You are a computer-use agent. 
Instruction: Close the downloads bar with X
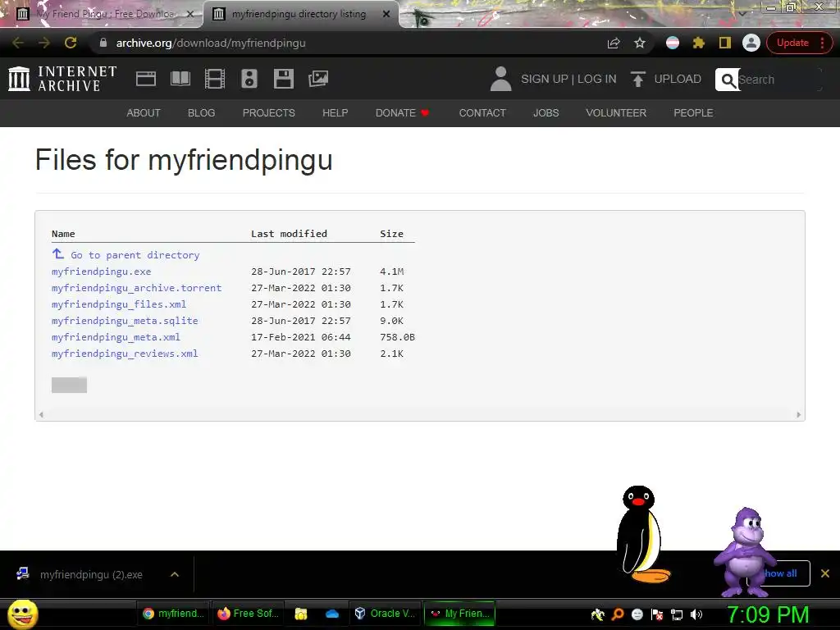[825, 573]
